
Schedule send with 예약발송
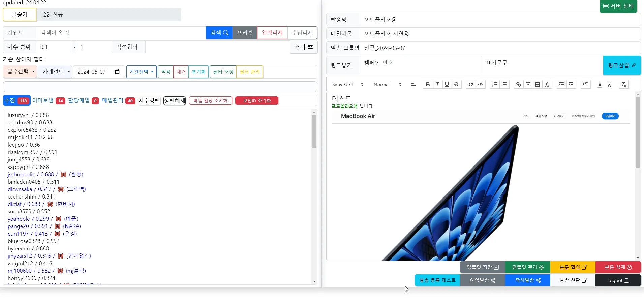482,280
